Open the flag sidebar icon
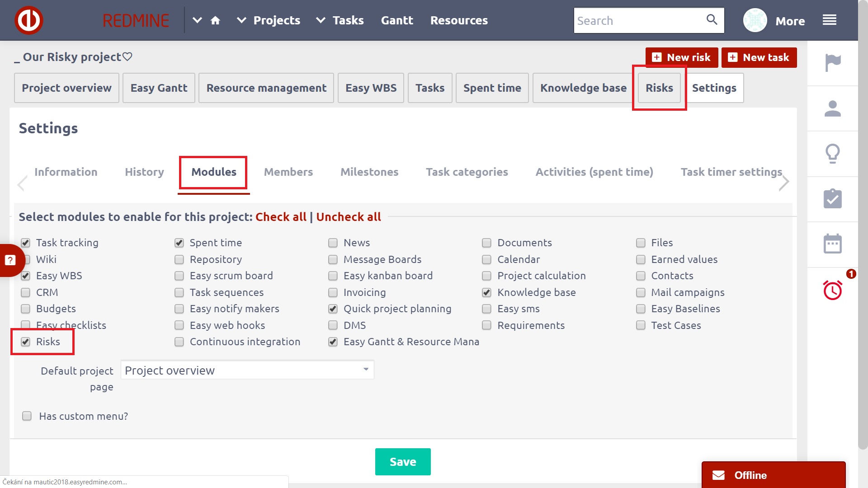Viewport: 868px width, 488px height. point(833,63)
